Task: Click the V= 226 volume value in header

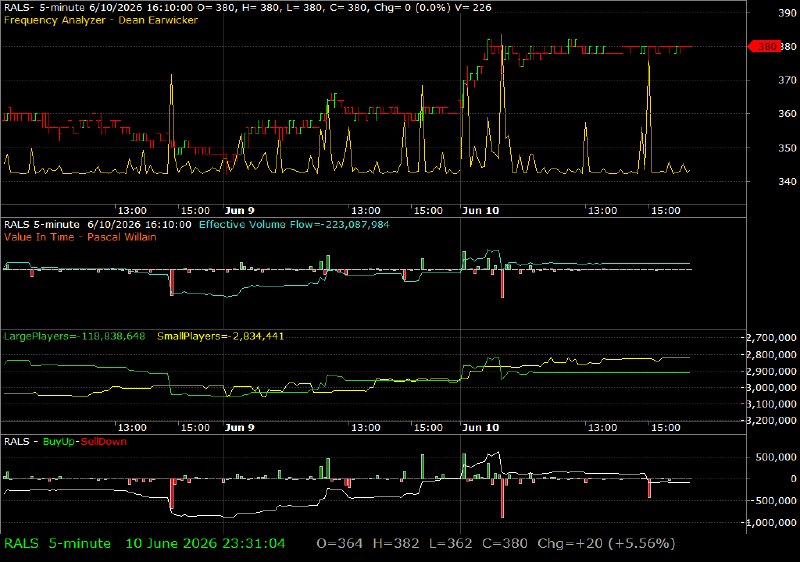Action: point(474,8)
